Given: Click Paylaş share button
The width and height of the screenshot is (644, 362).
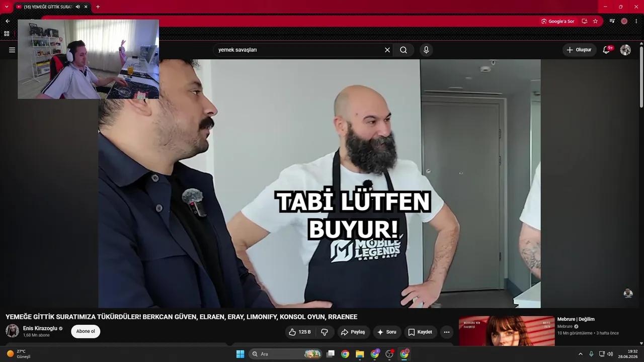Looking at the screenshot, I should tap(353, 332).
